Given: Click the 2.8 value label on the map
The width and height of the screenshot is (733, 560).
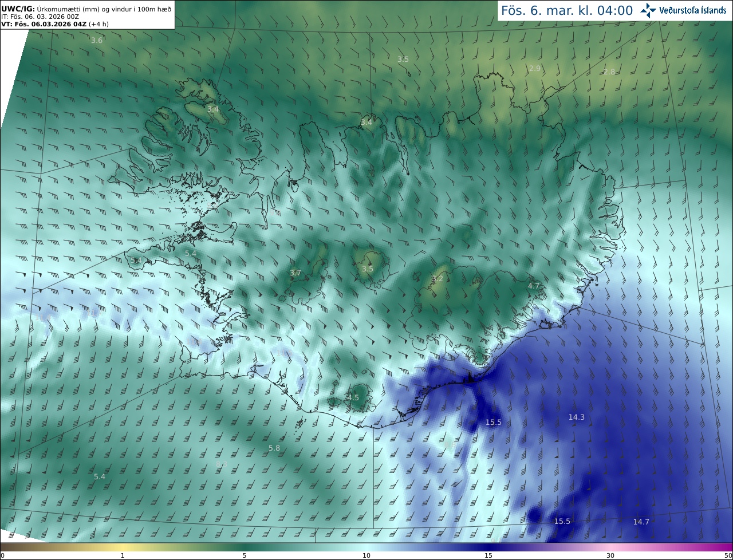Looking at the screenshot, I should (609, 72).
